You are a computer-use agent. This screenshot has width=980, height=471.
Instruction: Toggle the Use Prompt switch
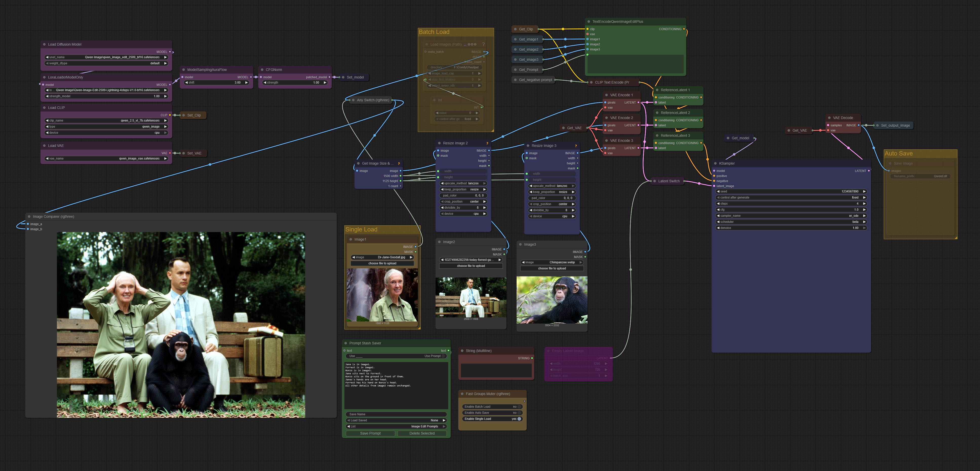click(x=443, y=356)
